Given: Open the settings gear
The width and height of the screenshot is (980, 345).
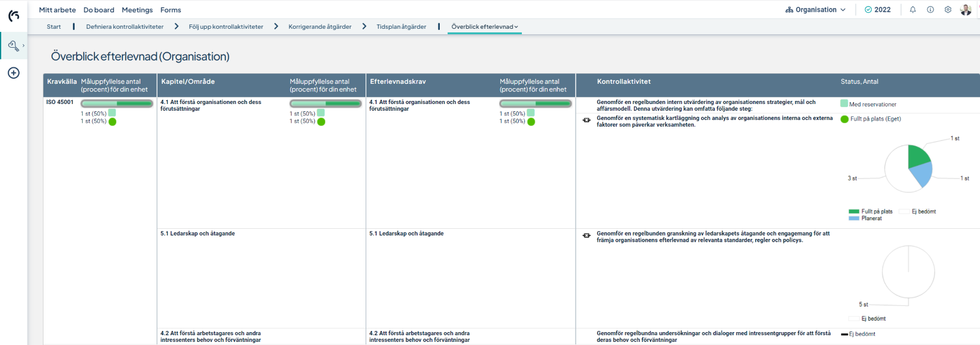Looking at the screenshot, I should click(x=948, y=10).
